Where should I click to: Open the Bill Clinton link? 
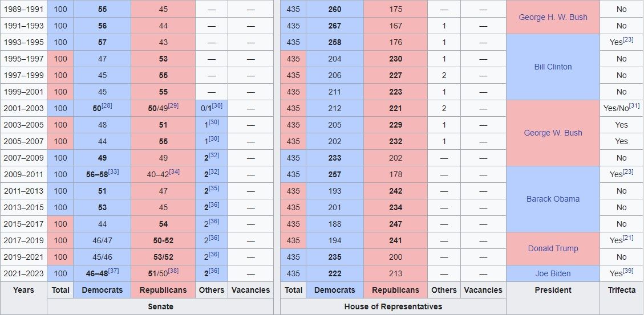(x=553, y=67)
